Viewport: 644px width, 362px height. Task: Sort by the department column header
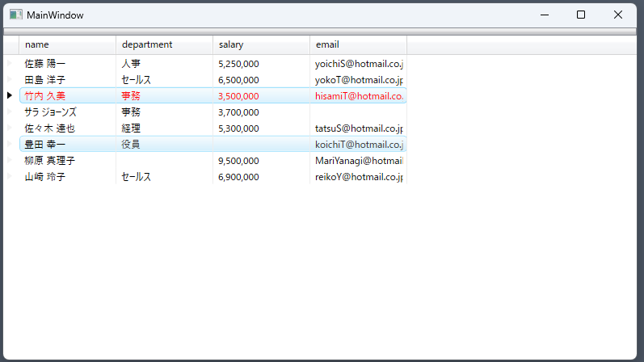(164, 44)
